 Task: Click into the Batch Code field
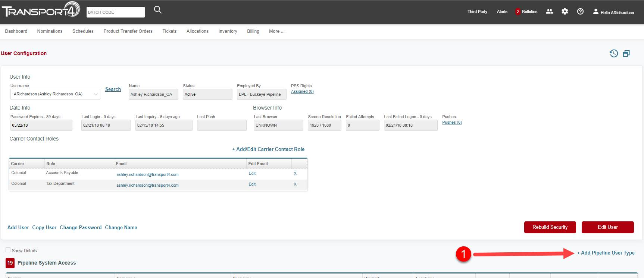pyautogui.click(x=115, y=12)
